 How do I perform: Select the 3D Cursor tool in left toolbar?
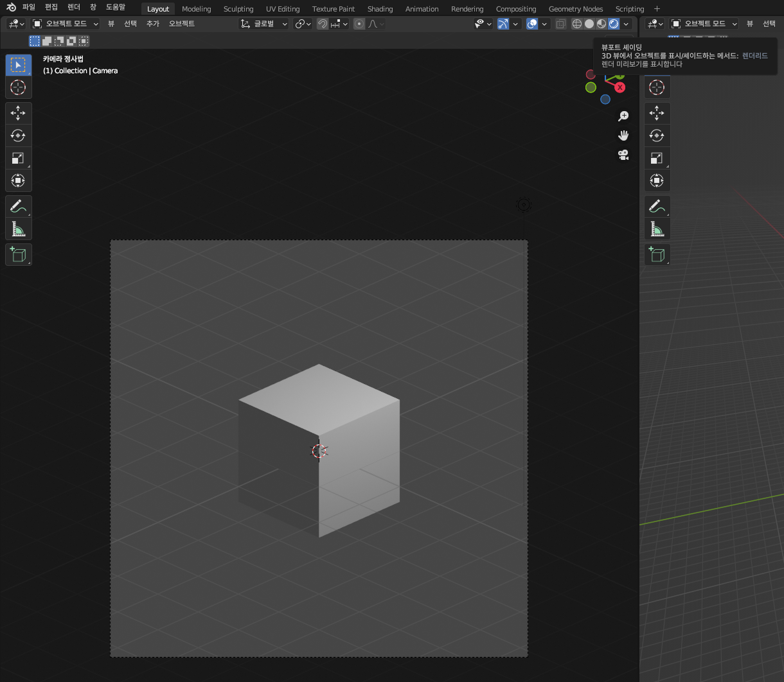pyautogui.click(x=18, y=87)
